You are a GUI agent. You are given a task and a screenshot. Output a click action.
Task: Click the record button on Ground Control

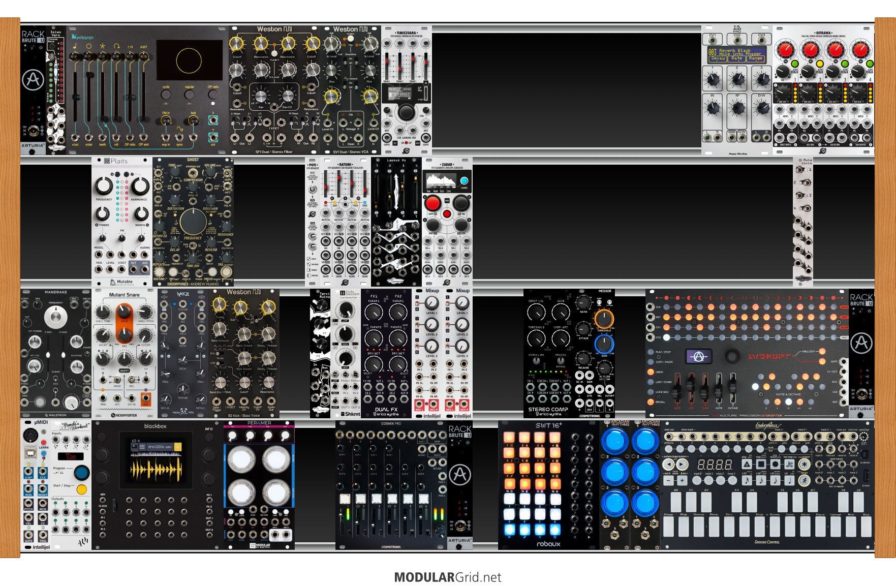tap(775, 464)
